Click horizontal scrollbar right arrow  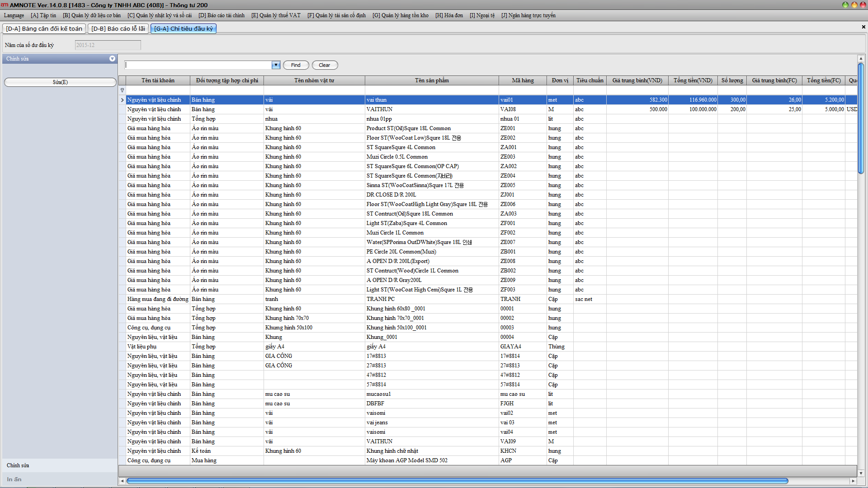tap(853, 481)
